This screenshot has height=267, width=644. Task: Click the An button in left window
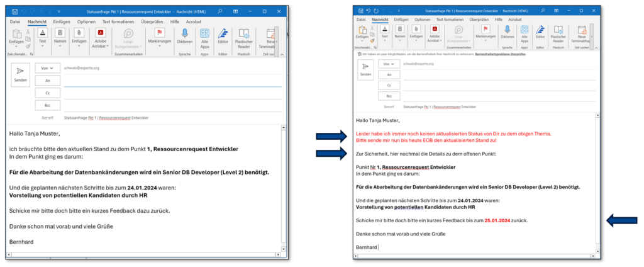click(48, 81)
